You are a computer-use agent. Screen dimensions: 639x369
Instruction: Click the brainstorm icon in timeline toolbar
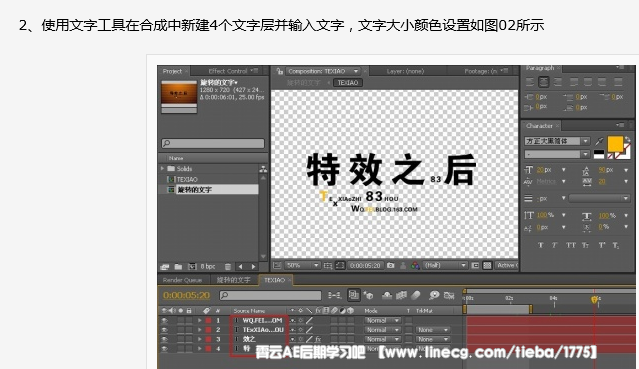(434, 295)
